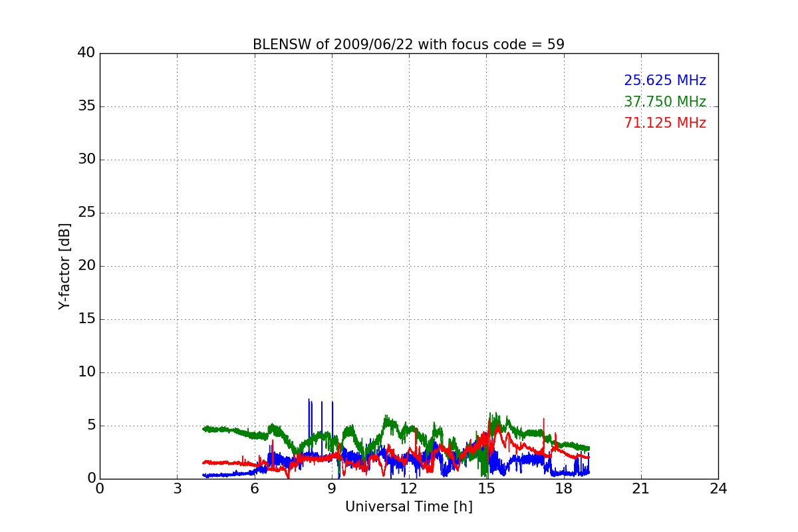Viewport: 798px width, 532px height.
Task: Click x-axis tick label 18
Action: 564,489
